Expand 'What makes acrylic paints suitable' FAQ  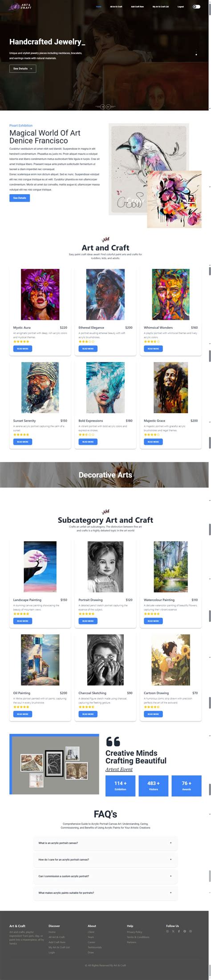pos(105,892)
